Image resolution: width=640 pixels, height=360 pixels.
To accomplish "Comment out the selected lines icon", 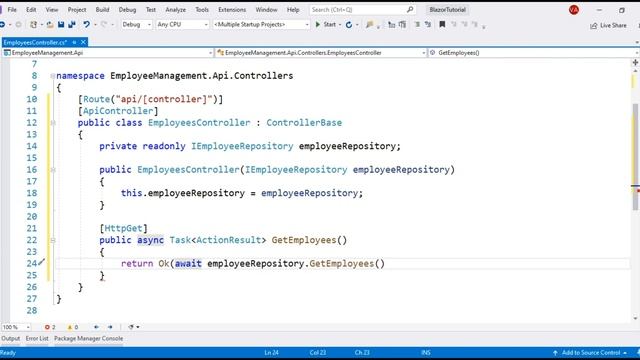I will pos(417,25).
